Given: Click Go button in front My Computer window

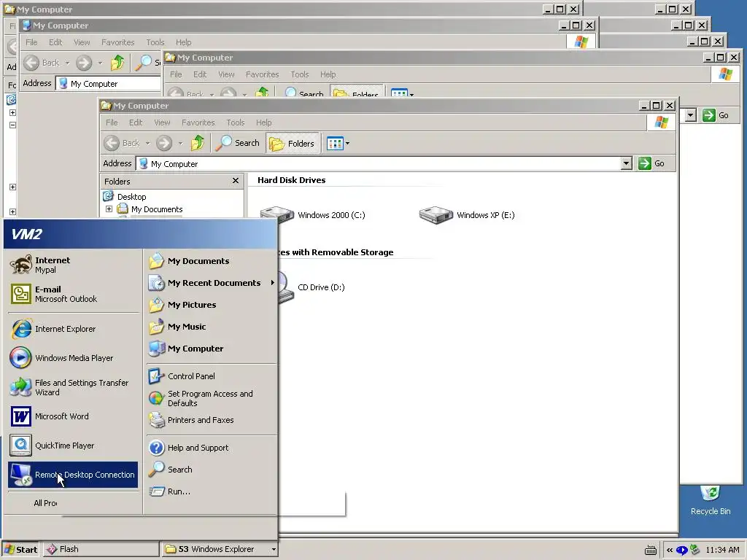Looking at the screenshot, I should (x=651, y=163).
